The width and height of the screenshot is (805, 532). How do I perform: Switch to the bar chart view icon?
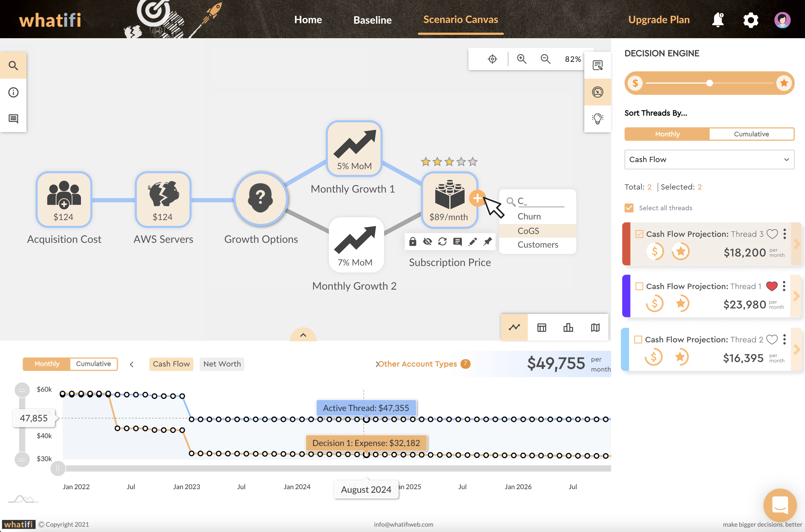click(x=568, y=327)
